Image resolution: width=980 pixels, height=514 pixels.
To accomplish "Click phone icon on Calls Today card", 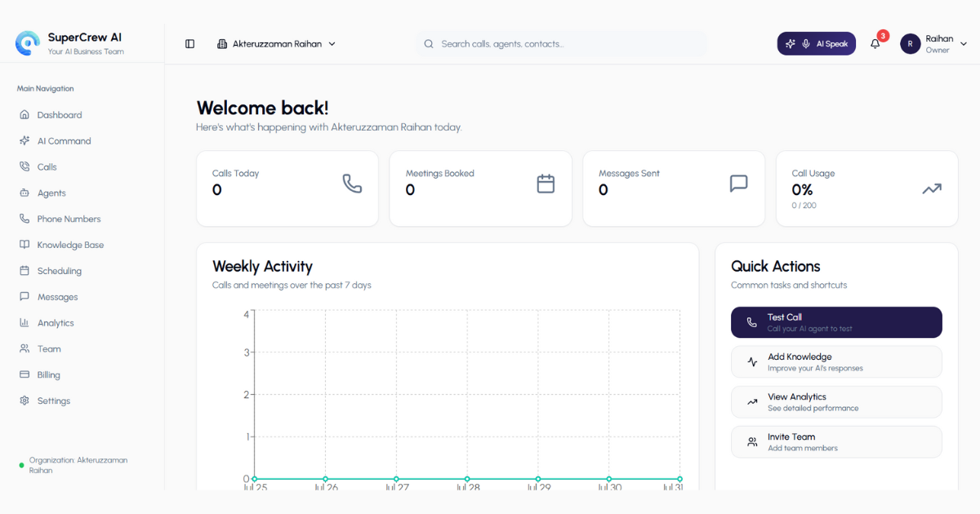I will click(352, 184).
